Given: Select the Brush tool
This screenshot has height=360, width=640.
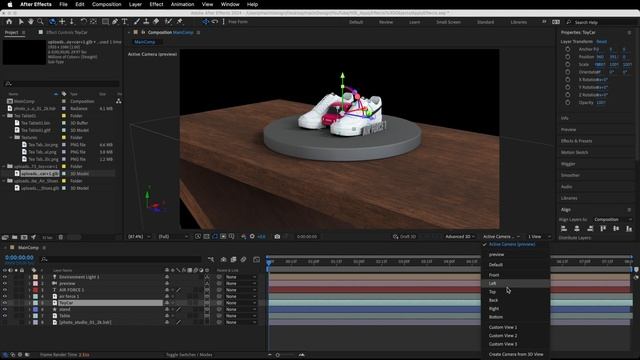Looking at the screenshot, I should click(x=137, y=22).
